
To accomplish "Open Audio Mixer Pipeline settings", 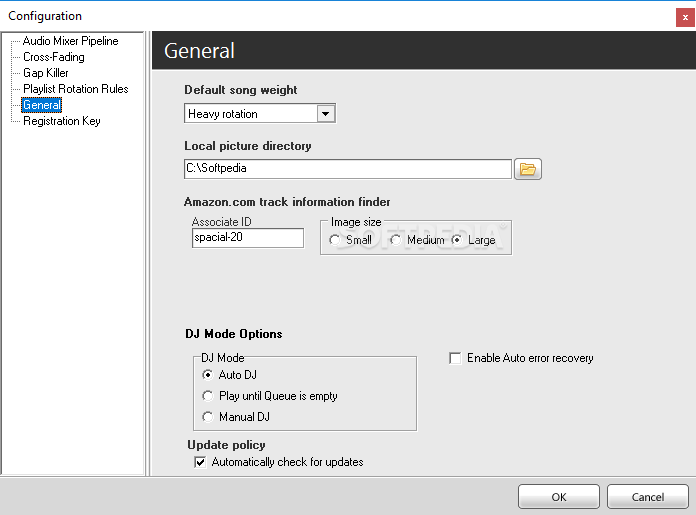I will coord(71,41).
